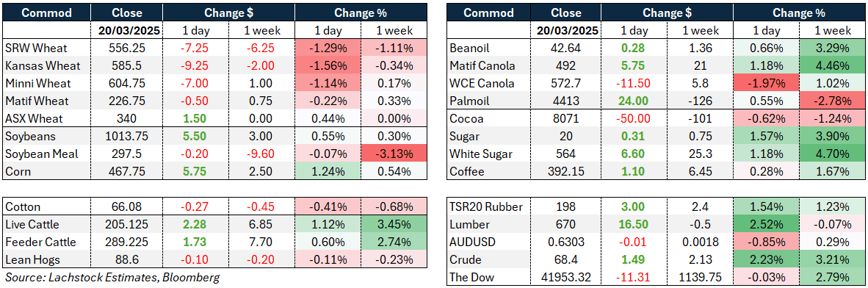Click the Corn 1 day change 5.75

(195, 172)
